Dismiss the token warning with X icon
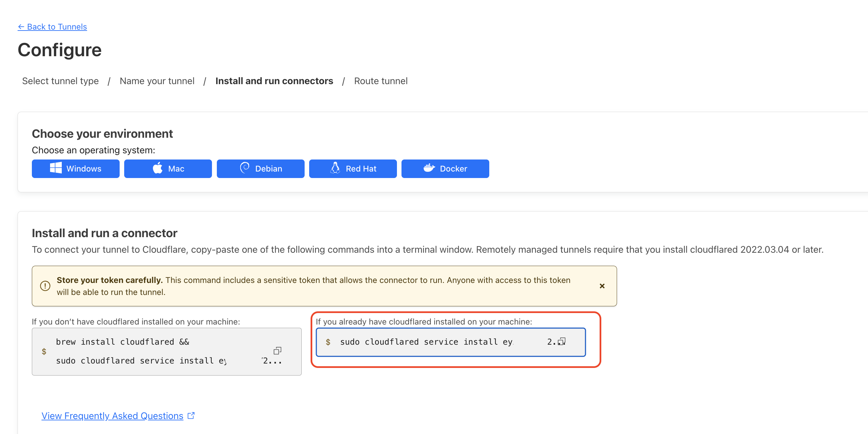868x434 pixels. [603, 286]
